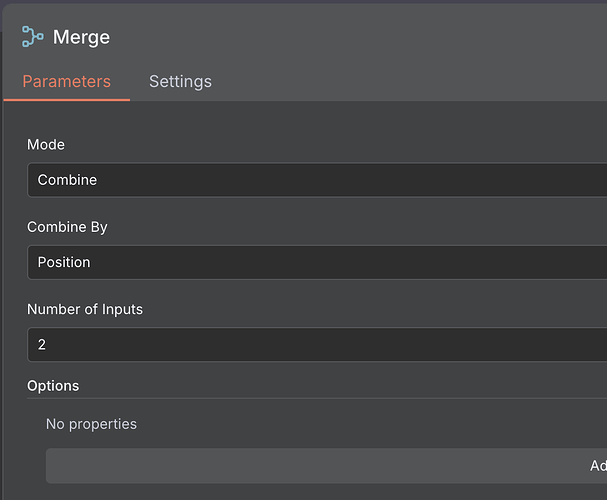Click the Mode field label
The height and width of the screenshot is (500, 607).
46,145
